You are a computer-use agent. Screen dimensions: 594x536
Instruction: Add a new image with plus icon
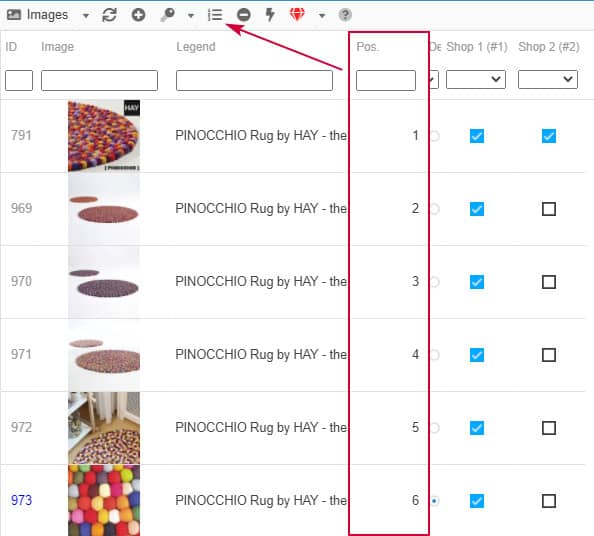click(138, 15)
